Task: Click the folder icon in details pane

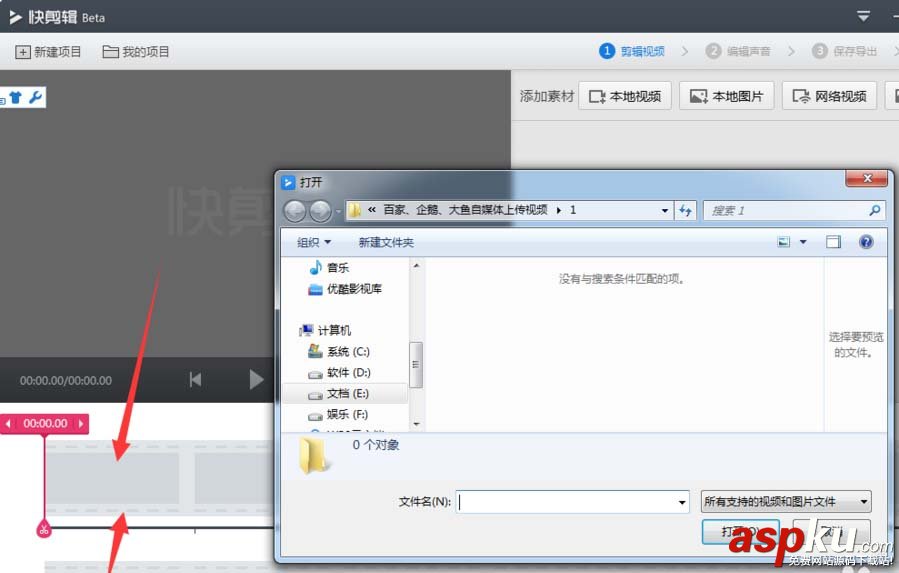Action: pyautogui.click(x=313, y=456)
